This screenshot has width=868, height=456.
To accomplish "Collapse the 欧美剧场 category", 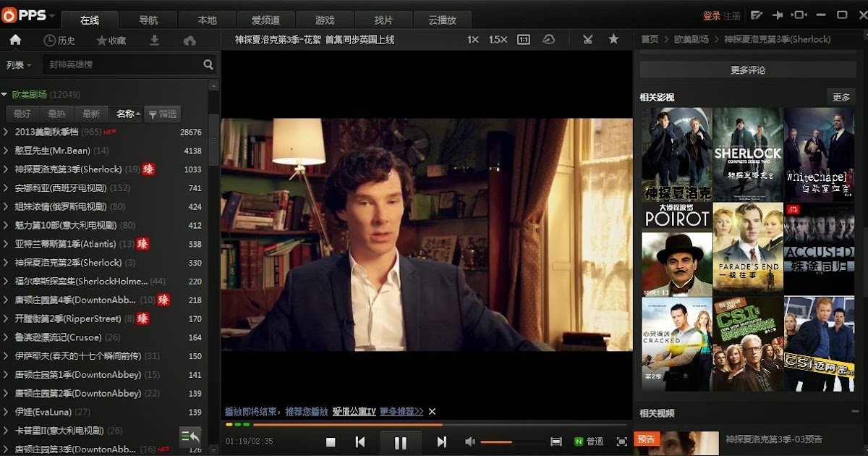I will click(4, 95).
